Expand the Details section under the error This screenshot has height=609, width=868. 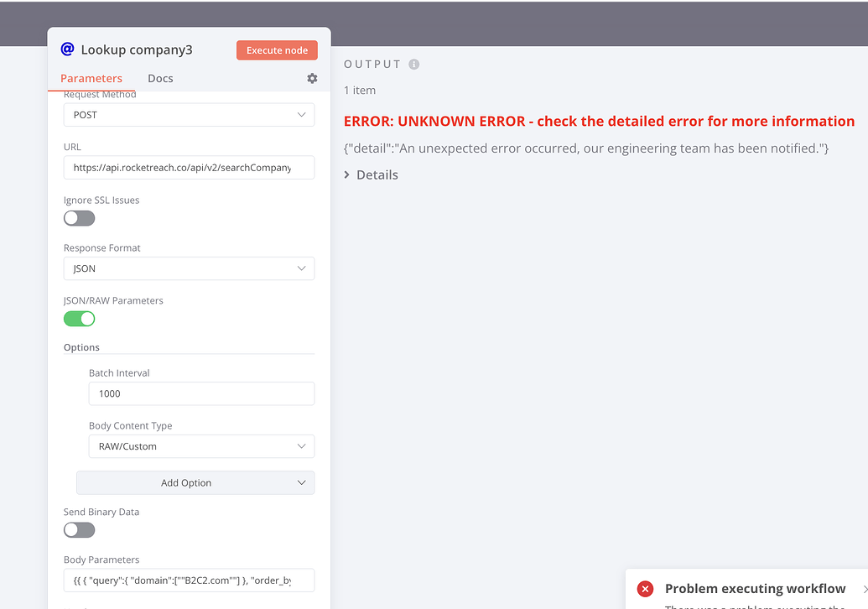[370, 174]
